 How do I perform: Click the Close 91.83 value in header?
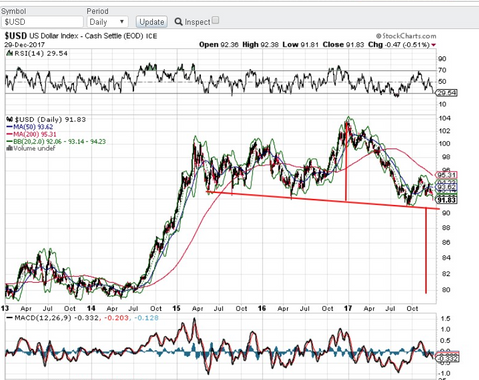click(343, 45)
